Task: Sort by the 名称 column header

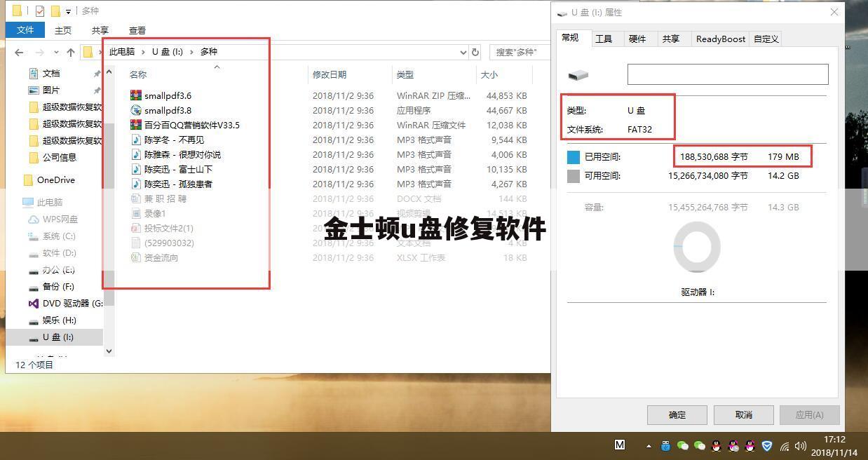Action: click(138, 74)
